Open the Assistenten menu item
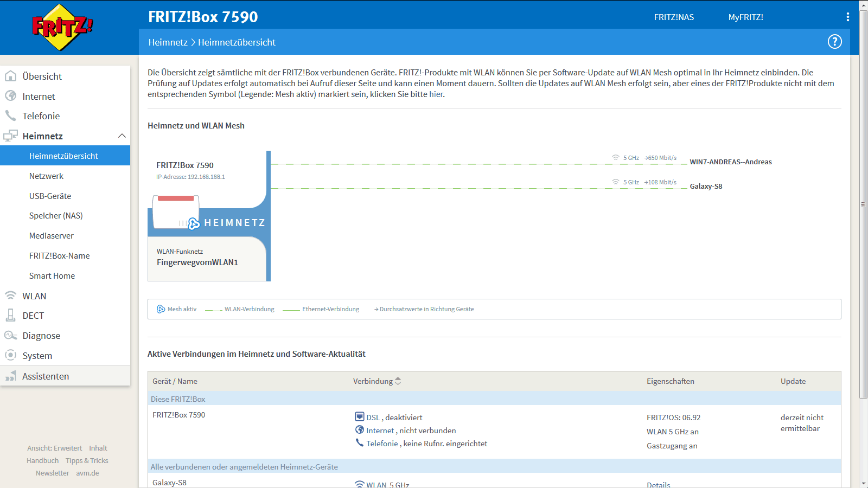 click(46, 376)
